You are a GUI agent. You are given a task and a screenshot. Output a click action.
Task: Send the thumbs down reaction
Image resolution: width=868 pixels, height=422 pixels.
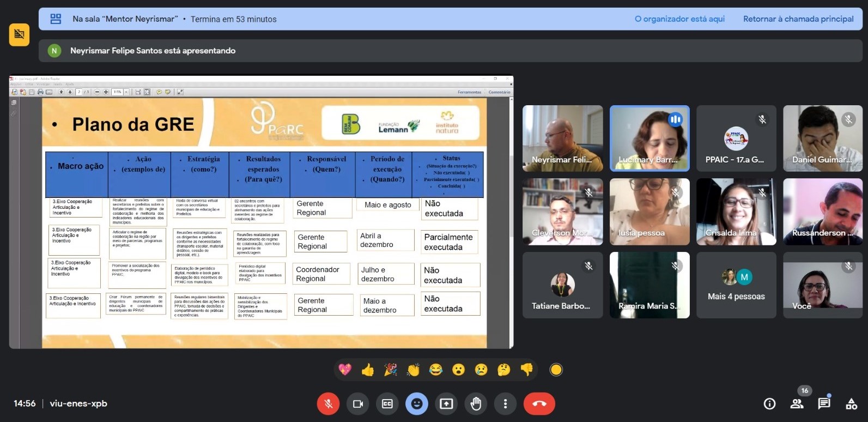tap(526, 370)
